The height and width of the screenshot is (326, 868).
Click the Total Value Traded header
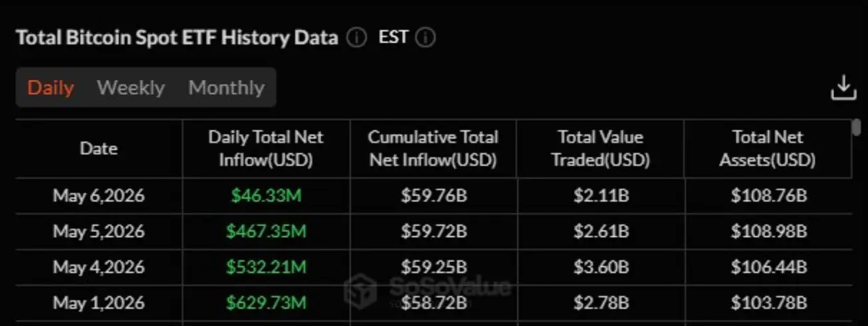click(x=600, y=148)
